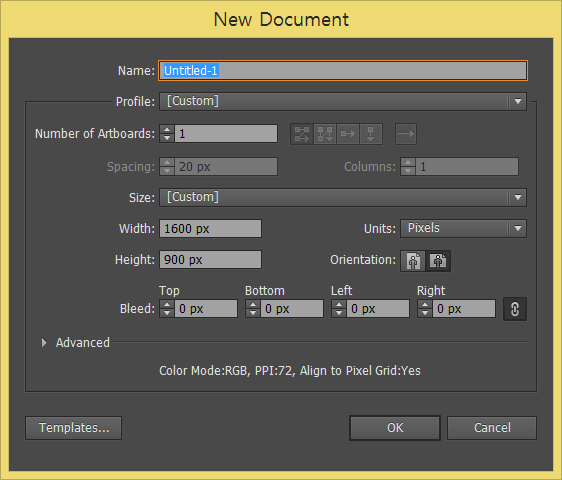
Task: Click the Right bleed value field
Action: [x=464, y=309]
